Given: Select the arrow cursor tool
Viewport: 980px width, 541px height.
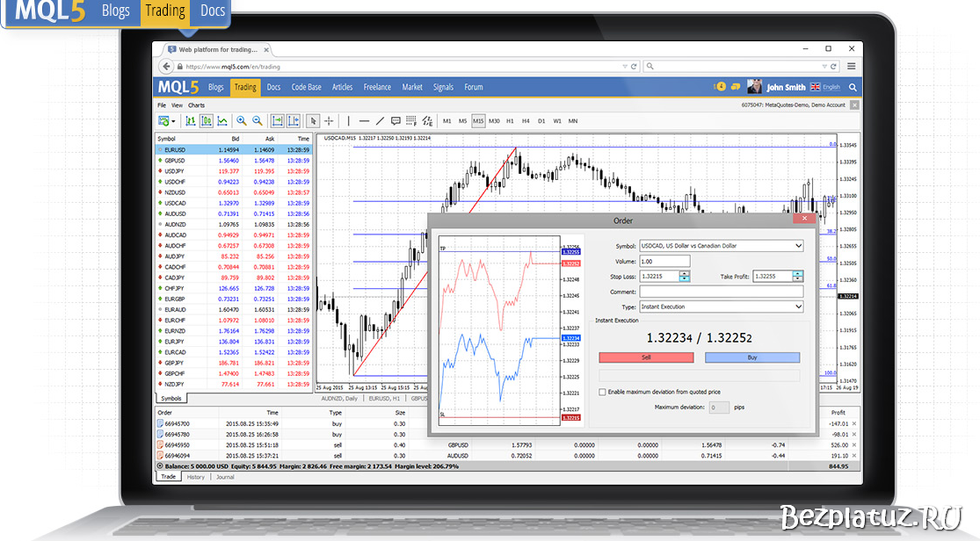Looking at the screenshot, I should (313, 121).
